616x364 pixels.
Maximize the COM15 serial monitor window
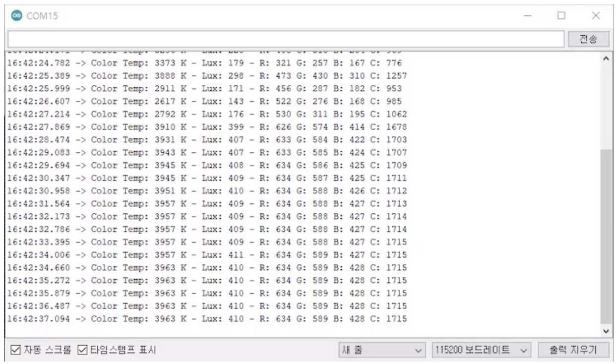(x=562, y=15)
